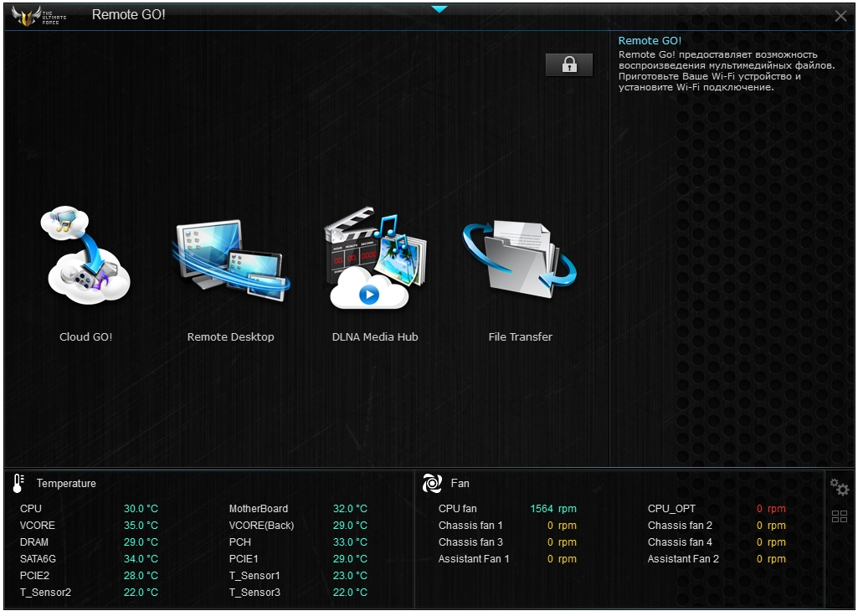Click the Chassis fan 3 label
Screen dimensions: 858x616
tap(470, 542)
